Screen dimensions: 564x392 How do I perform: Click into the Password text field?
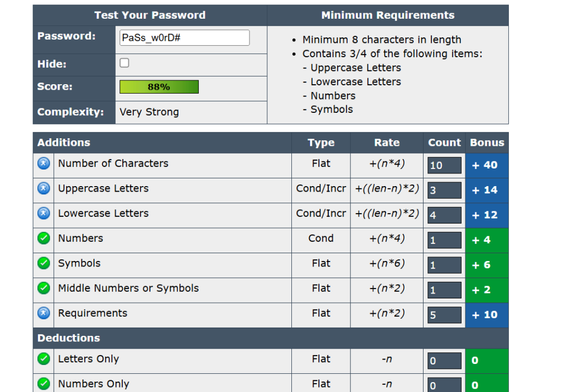pyautogui.click(x=184, y=38)
